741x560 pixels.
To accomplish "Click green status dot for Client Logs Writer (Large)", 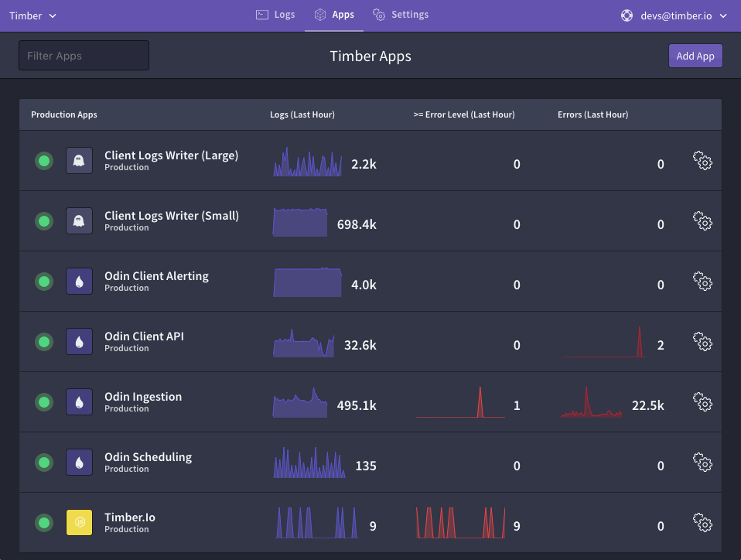I will click(44, 161).
